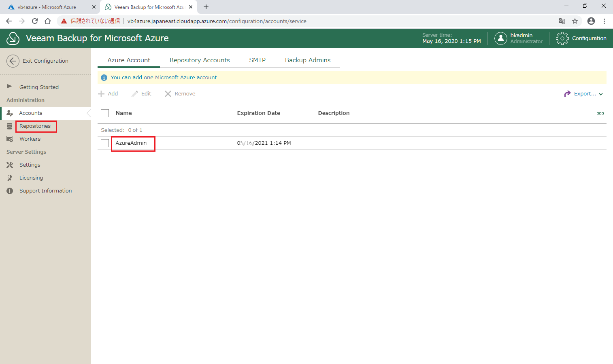Click the Licensing ribbon icon
The image size is (613, 364).
(10, 178)
